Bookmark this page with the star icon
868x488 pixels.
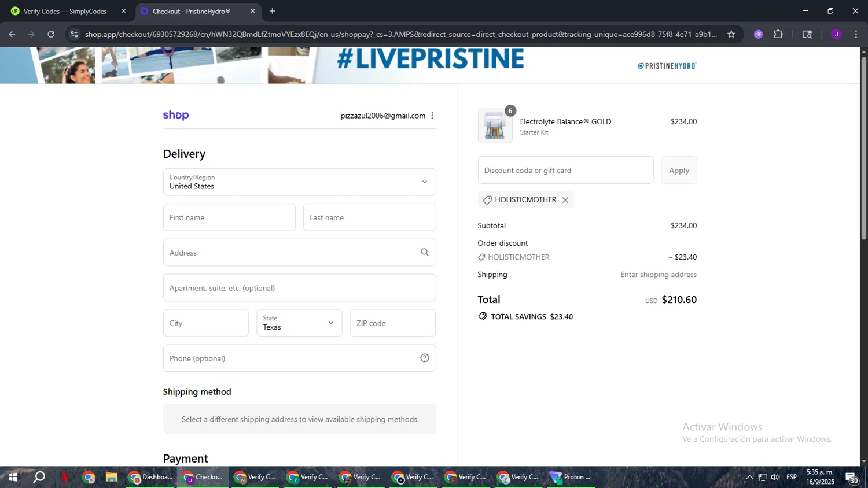tap(731, 34)
